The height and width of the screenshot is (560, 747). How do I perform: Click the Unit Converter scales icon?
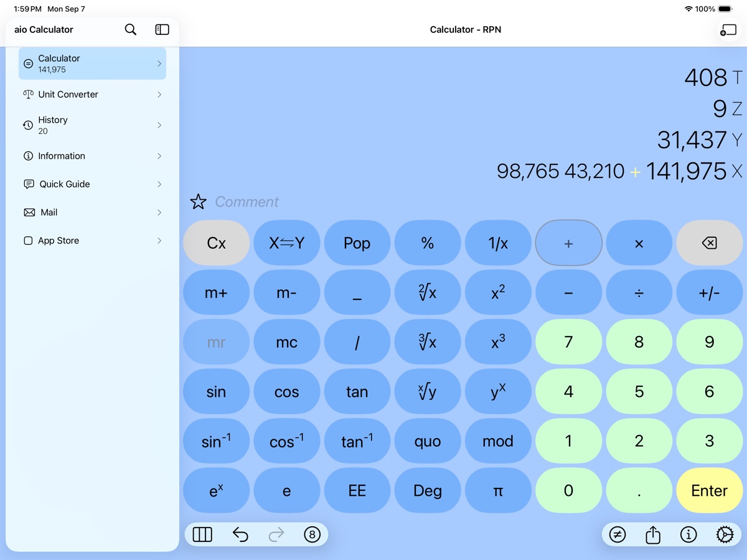click(x=28, y=95)
